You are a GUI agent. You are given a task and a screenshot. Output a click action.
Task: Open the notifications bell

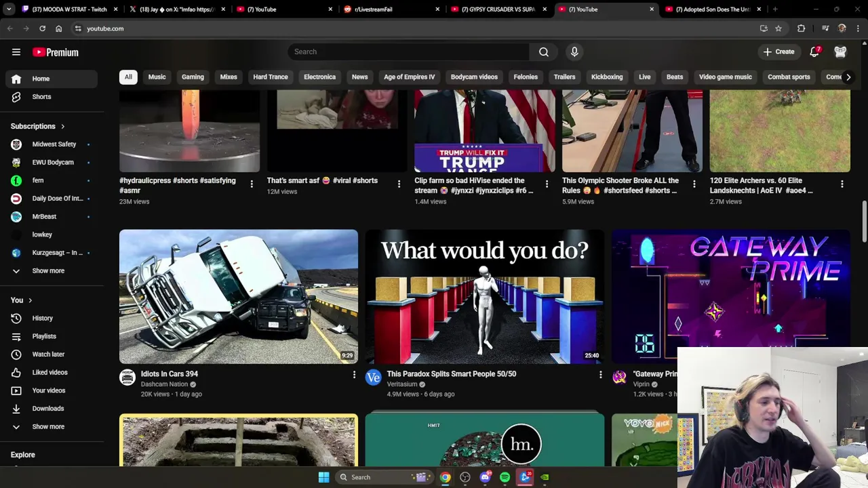[814, 52]
